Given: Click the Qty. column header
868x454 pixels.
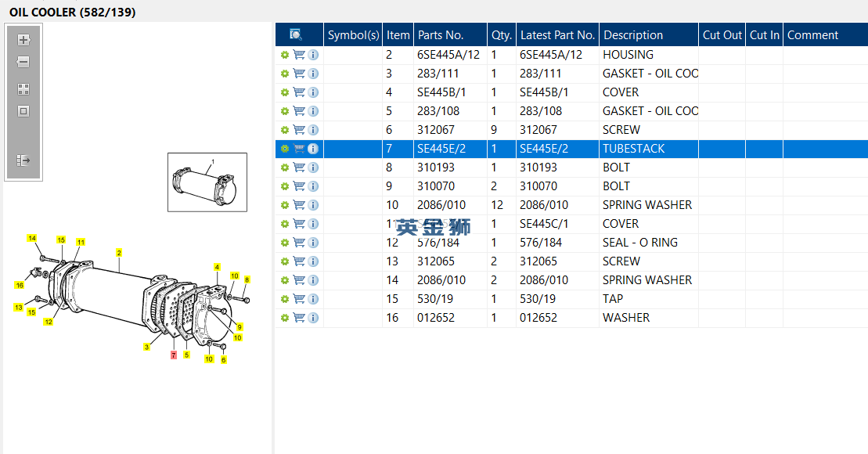Looking at the screenshot, I should pos(501,35).
